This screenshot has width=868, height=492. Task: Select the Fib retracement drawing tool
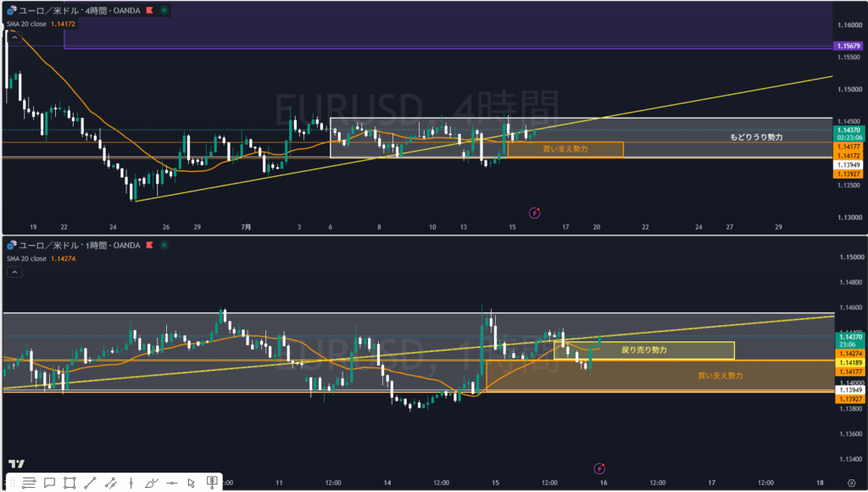29,483
